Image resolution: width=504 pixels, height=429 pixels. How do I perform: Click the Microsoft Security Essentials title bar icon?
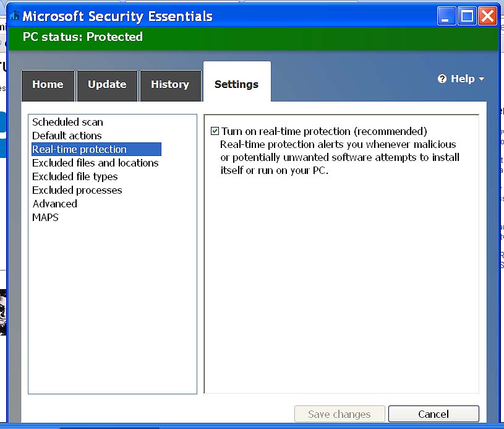[14, 15]
